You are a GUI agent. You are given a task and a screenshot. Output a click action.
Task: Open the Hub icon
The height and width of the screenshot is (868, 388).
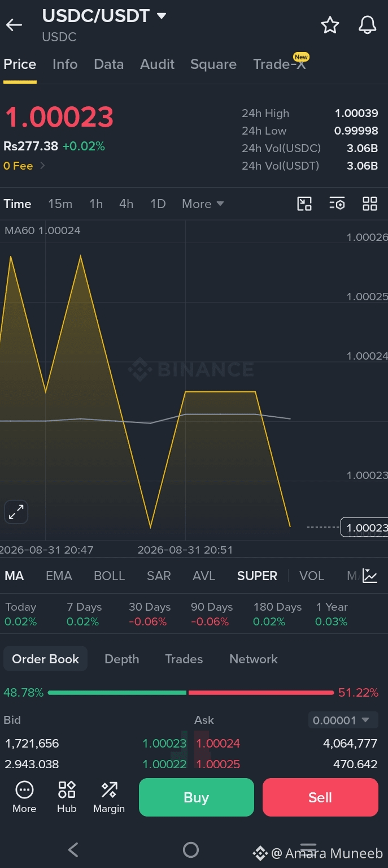tap(67, 797)
